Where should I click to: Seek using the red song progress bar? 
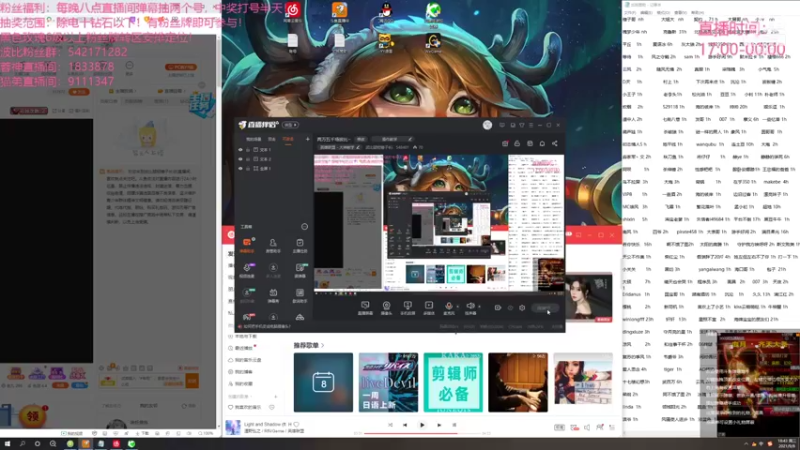coord(421,434)
